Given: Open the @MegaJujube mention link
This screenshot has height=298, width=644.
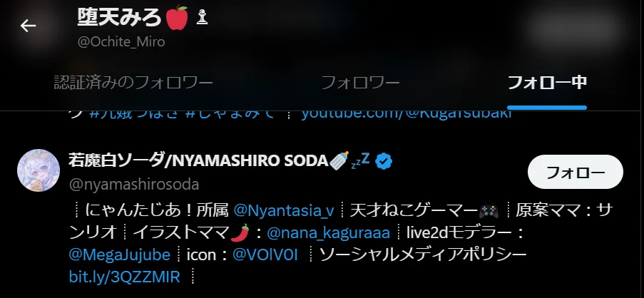Looking at the screenshot, I should point(120,255).
